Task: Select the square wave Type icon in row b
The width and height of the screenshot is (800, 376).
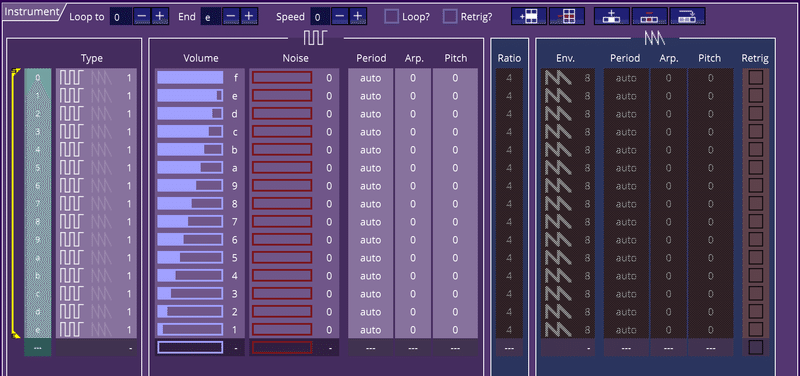Action: tap(71, 276)
